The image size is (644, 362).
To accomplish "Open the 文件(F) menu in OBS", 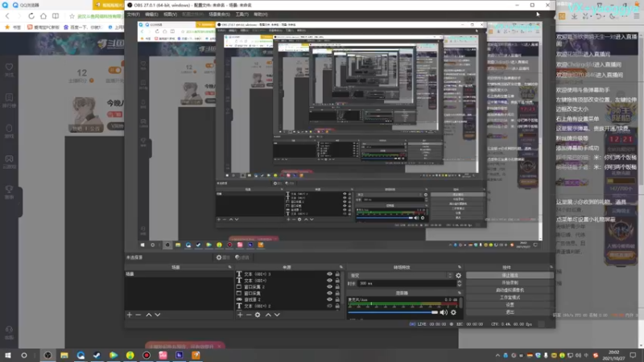I will 134,14.
